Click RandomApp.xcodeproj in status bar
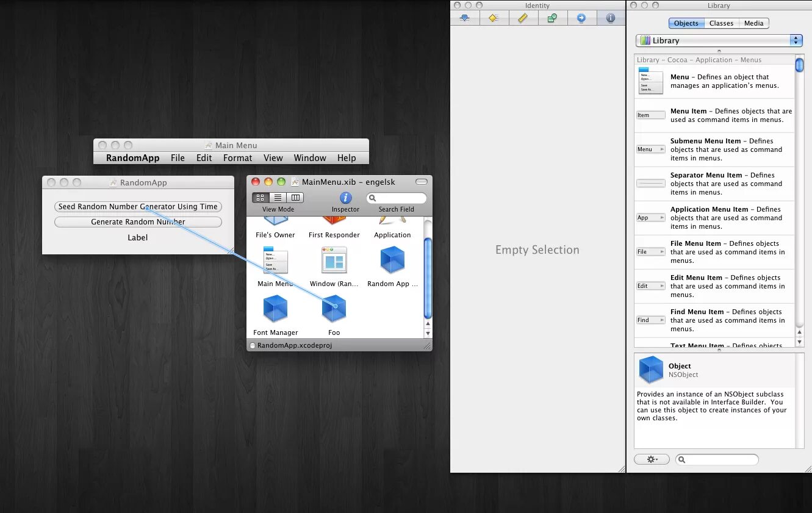812x513 pixels. [295, 345]
